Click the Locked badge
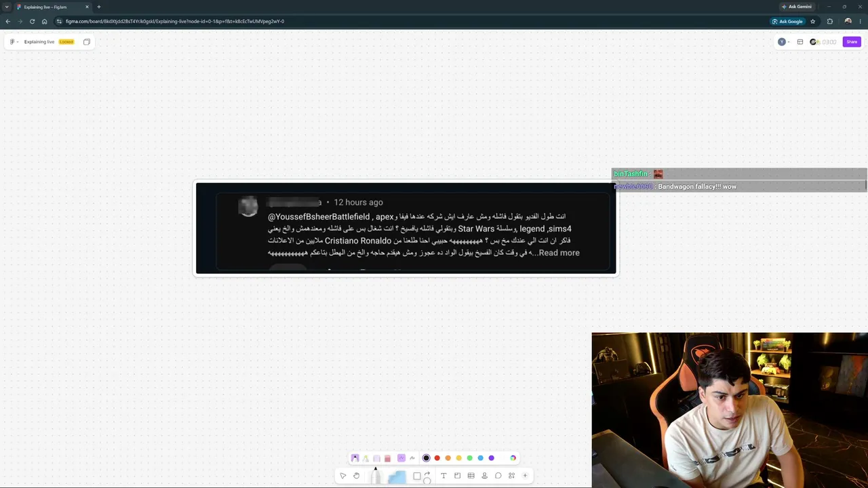 point(66,42)
